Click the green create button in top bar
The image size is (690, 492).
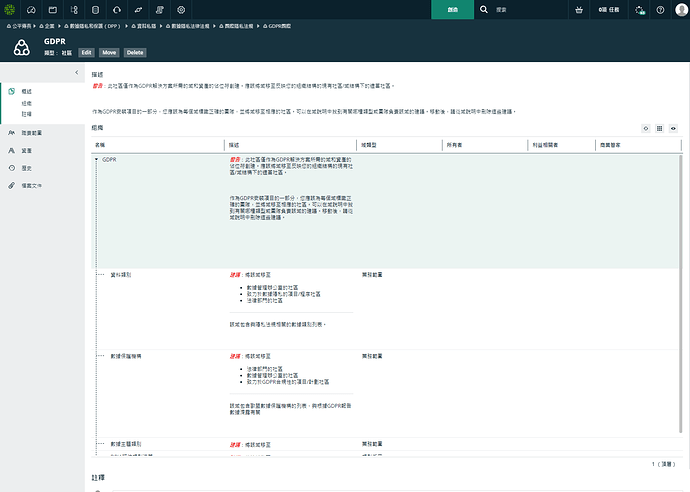[452, 10]
